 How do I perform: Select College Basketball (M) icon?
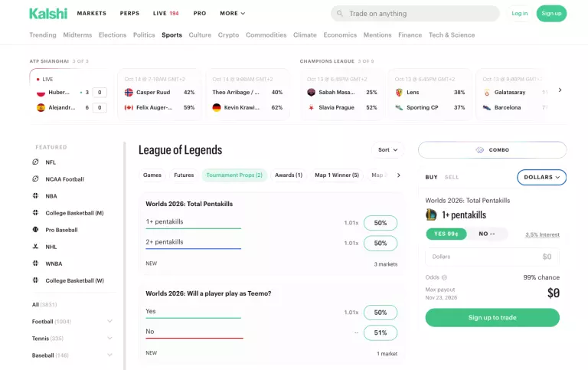[x=36, y=213]
